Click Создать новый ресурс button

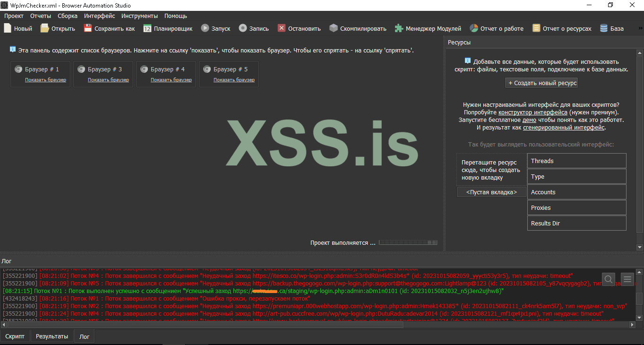[x=541, y=83]
